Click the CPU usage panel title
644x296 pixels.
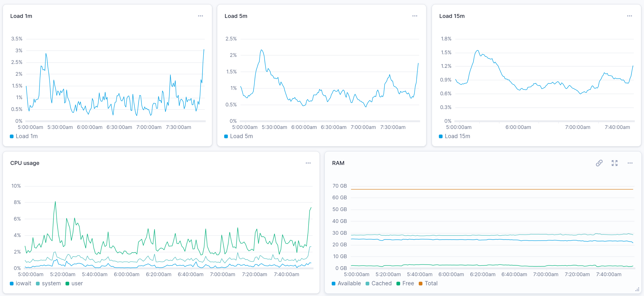point(25,163)
